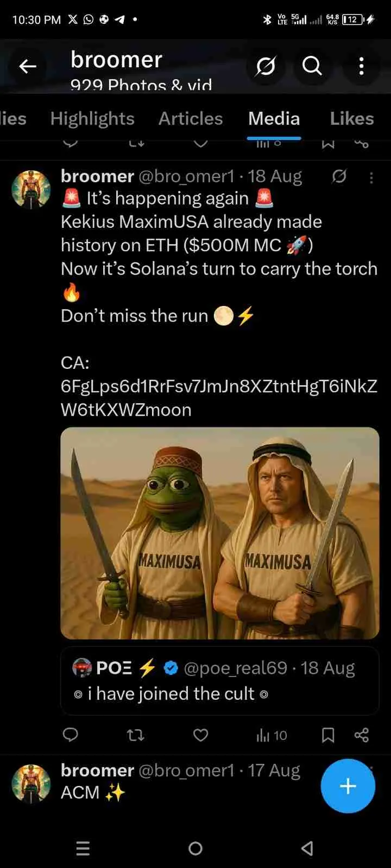
Task: Reply to the Kekius MaximUSA post
Action: 71,735
